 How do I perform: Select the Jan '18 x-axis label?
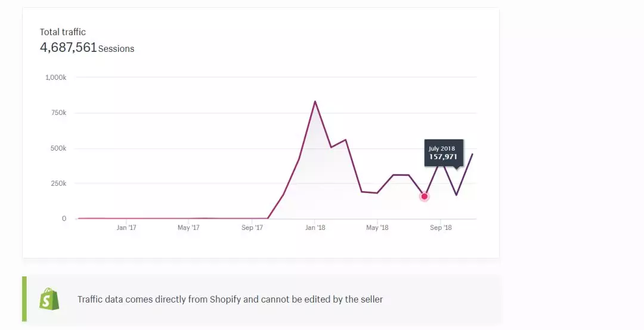click(315, 228)
